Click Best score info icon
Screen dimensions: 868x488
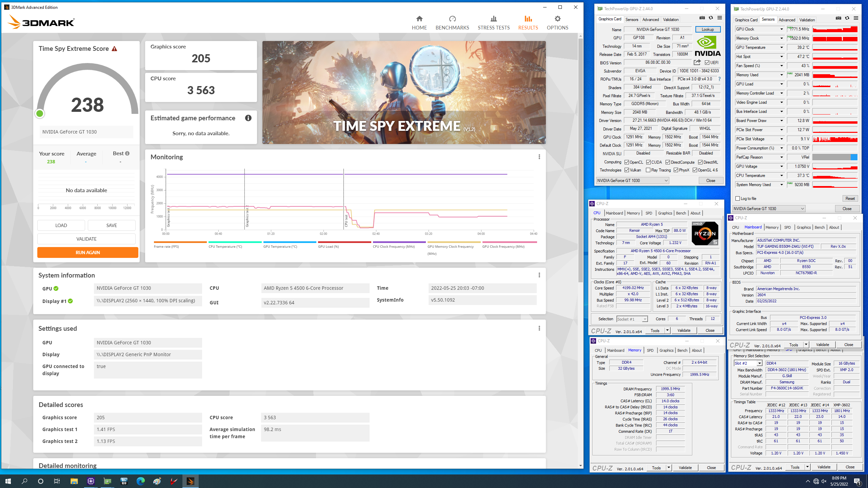127,154
